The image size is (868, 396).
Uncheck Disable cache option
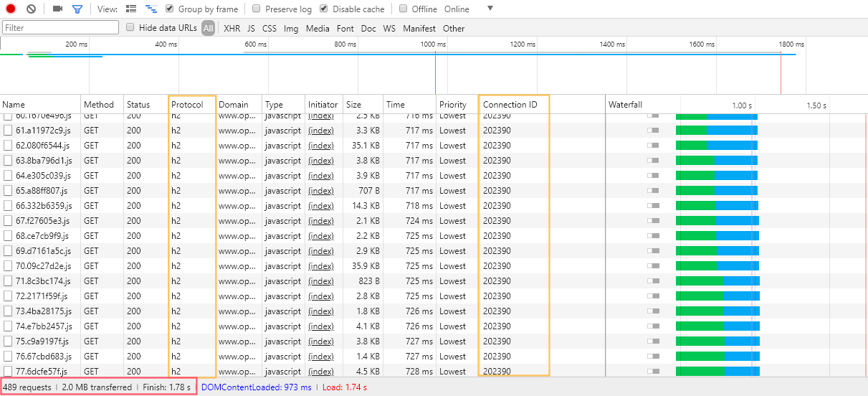click(324, 9)
